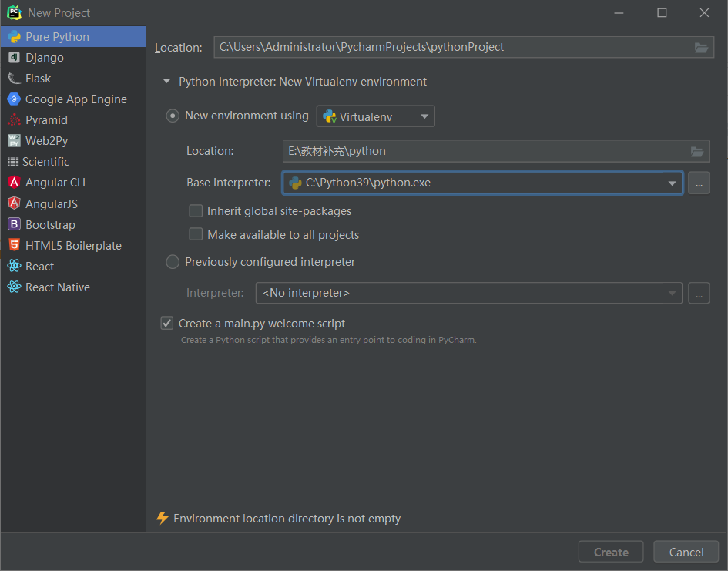Click the Flask project icon
728x571 pixels.
pyautogui.click(x=15, y=79)
